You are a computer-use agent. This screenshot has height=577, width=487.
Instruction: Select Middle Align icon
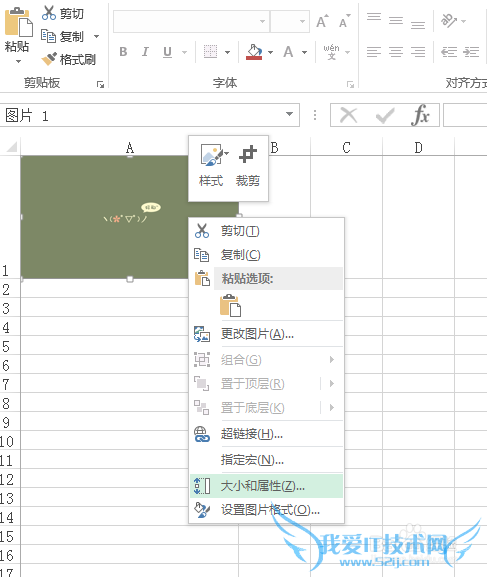pos(396,20)
